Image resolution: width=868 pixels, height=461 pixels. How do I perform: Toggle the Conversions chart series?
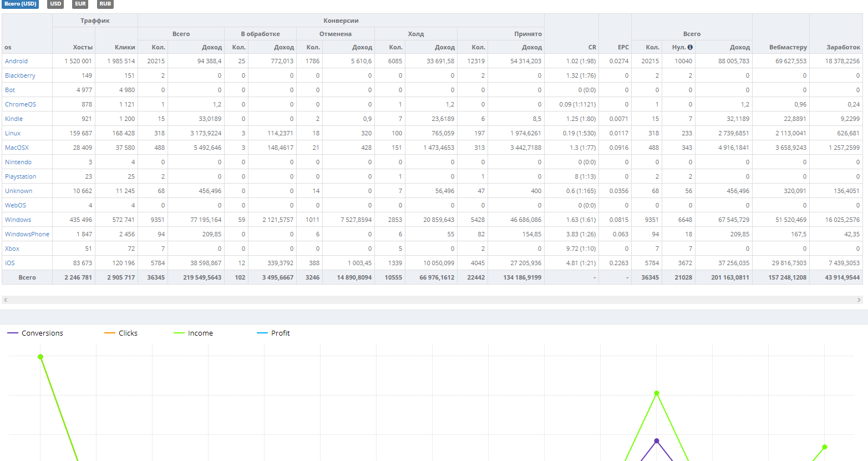coord(35,333)
